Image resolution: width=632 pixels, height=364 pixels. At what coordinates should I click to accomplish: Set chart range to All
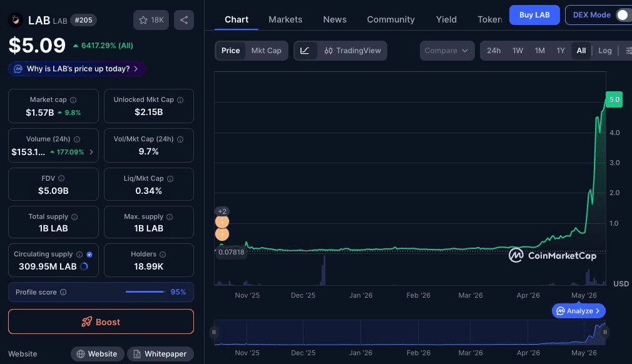point(581,51)
